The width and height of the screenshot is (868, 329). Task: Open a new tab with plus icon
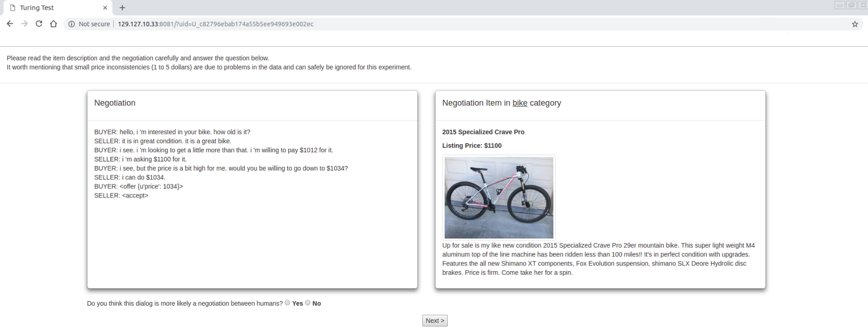[122, 8]
